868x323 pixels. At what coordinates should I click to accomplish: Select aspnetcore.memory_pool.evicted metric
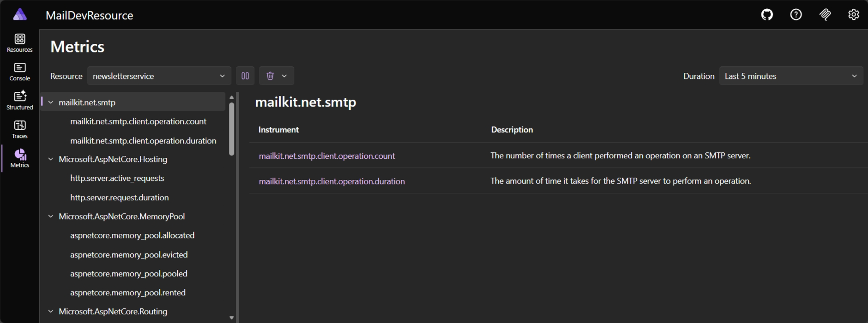coord(129,255)
